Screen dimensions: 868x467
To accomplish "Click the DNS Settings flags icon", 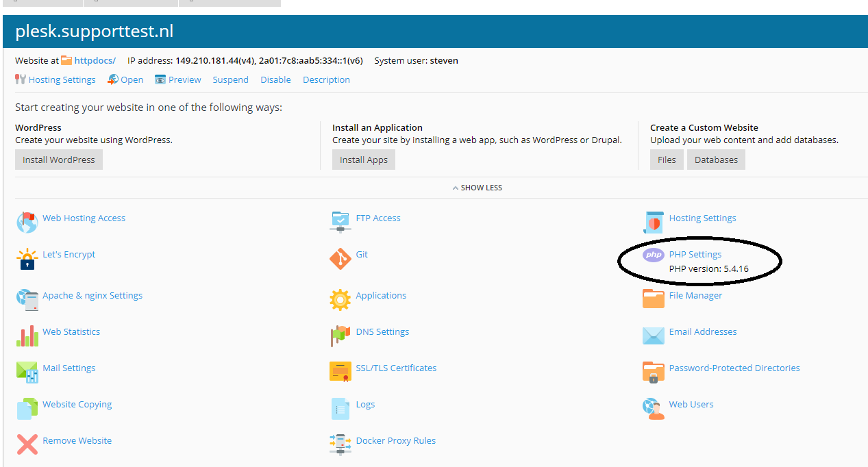I will click(340, 336).
